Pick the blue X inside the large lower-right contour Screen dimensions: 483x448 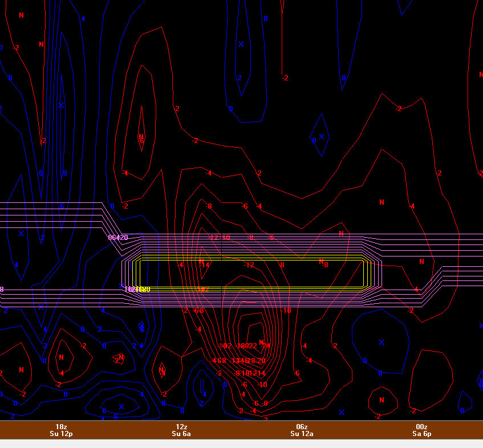tap(381, 343)
